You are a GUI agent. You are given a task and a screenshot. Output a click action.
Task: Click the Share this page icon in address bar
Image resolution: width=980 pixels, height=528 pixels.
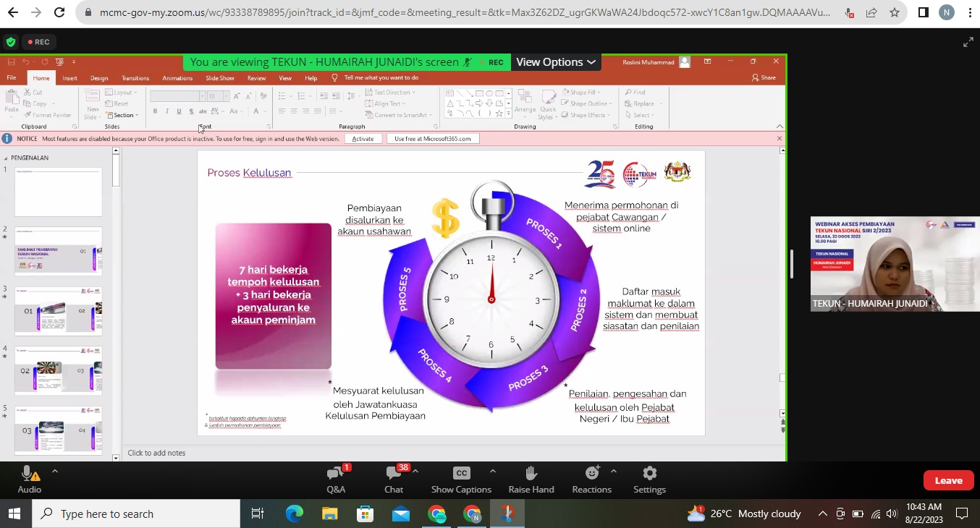871,12
